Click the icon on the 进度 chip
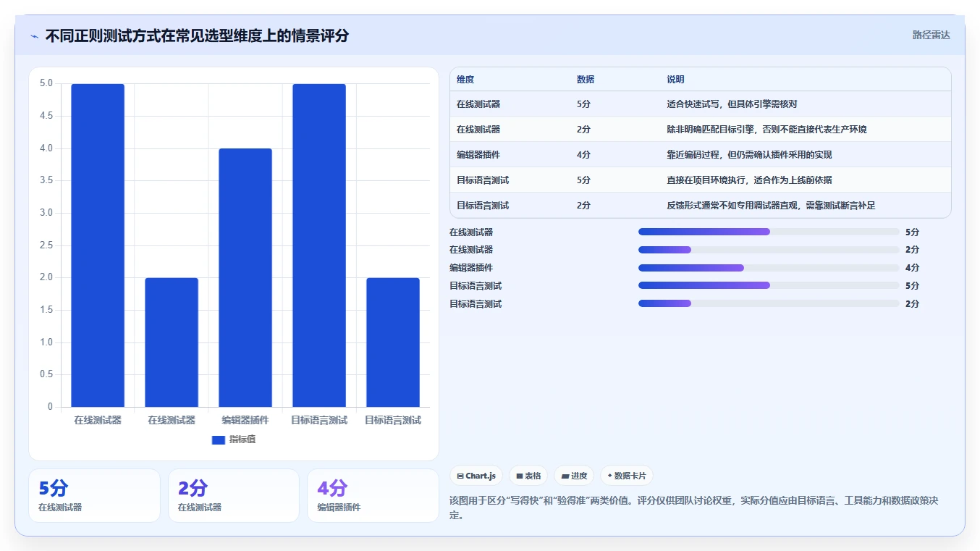Image resolution: width=980 pixels, height=551 pixels. click(x=565, y=476)
